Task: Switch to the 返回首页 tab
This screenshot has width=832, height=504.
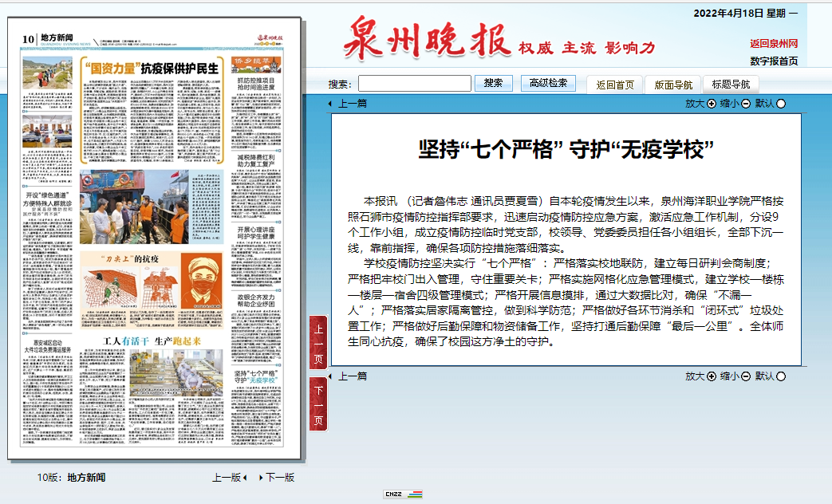Action: (615, 85)
